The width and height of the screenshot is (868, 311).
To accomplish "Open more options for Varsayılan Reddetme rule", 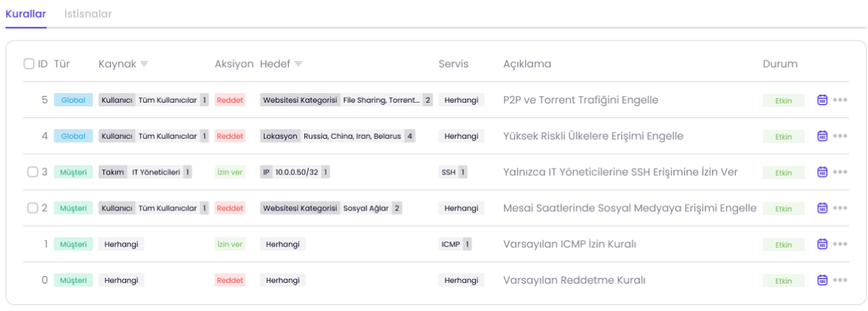I will click(840, 280).
